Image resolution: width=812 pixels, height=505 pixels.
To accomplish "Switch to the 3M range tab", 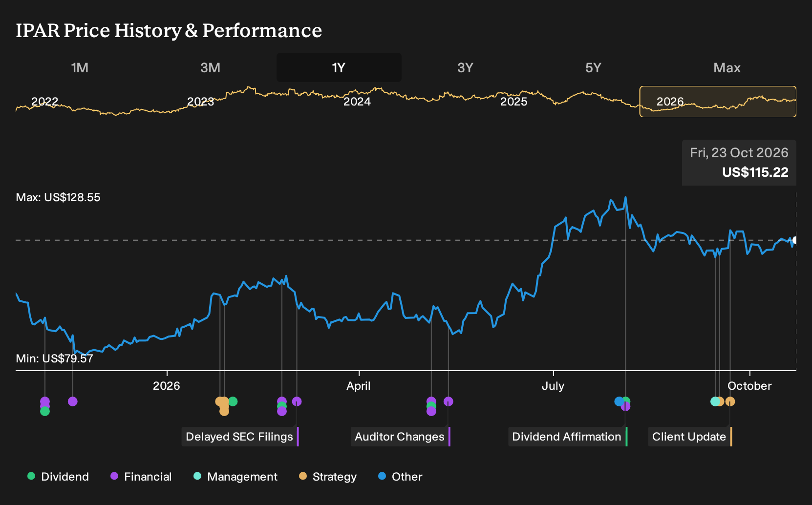I will coord(210,68).
